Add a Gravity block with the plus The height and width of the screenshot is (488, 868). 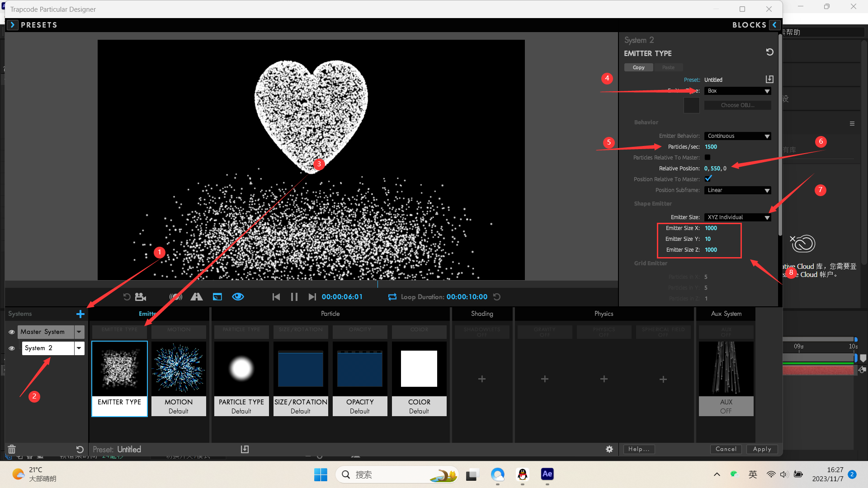click(x=545, y=379)
